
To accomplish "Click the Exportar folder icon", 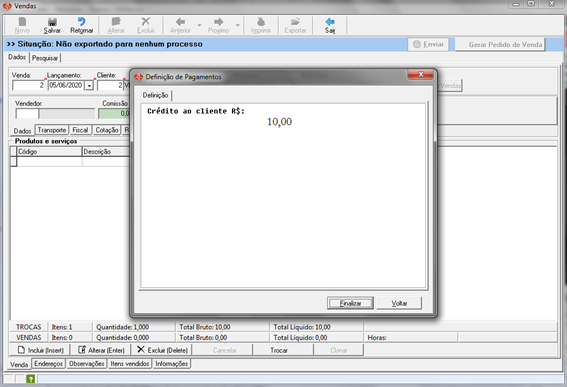I will (295, 22).
